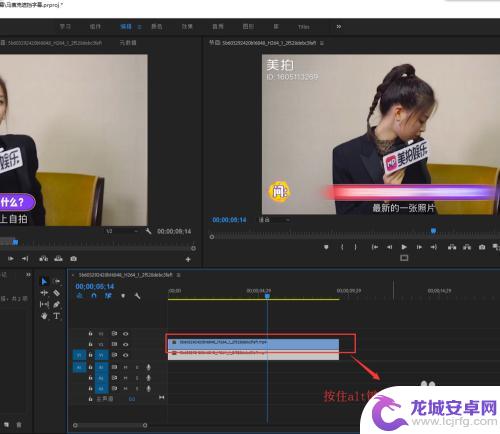This screenshot has height=434, width=500.
Task: Select the Slip tool
Action: pyautogui.click(x=44, y=304)
